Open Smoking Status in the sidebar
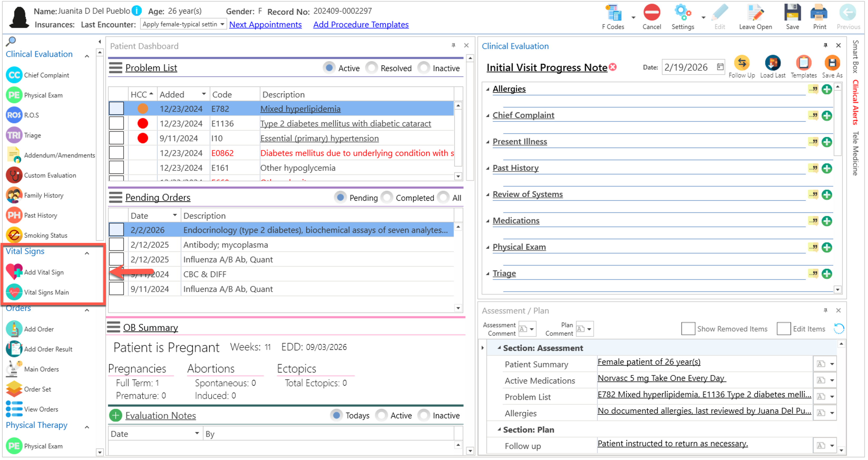 [x=46, y=235]
